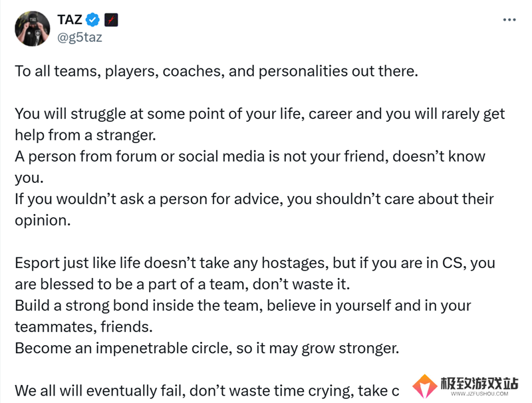The image size is (532, 403).
Task: Click the line starting "Esport just like life"
Action: (255, 263)
